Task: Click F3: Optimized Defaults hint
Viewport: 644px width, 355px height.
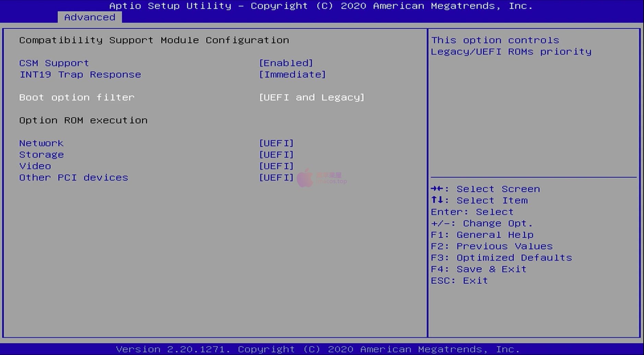Action: click(x=501, y=258)
